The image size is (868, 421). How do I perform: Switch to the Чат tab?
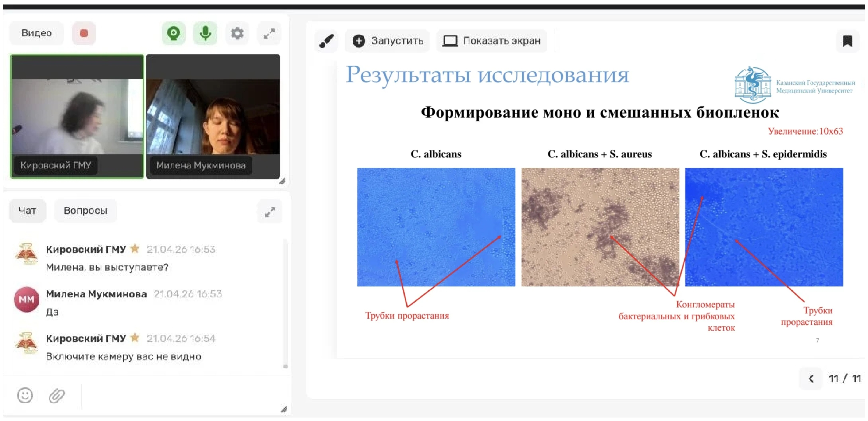point(27,210)
